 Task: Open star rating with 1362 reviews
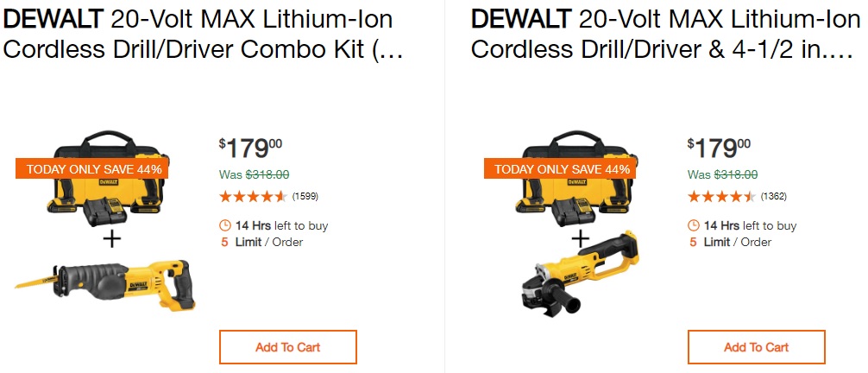[x=721, y=197]
